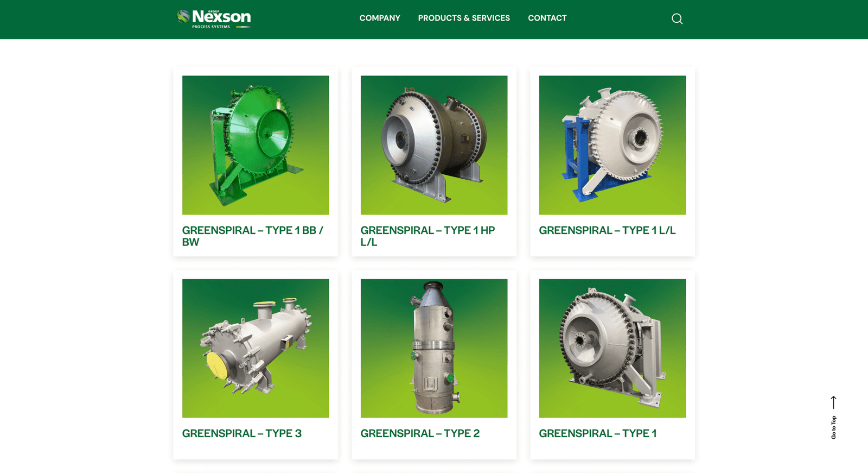Open the Greenspiral – Type 3 title link
Image resolution: width=868 pixels, height=473 pixels.
242,433
